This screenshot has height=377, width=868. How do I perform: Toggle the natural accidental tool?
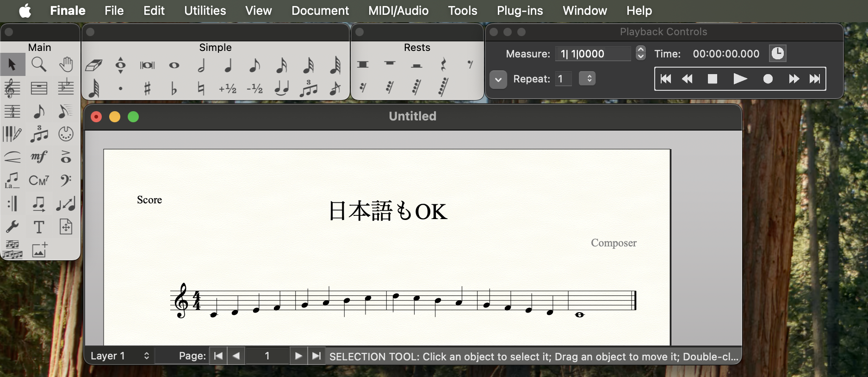point(201,88)
